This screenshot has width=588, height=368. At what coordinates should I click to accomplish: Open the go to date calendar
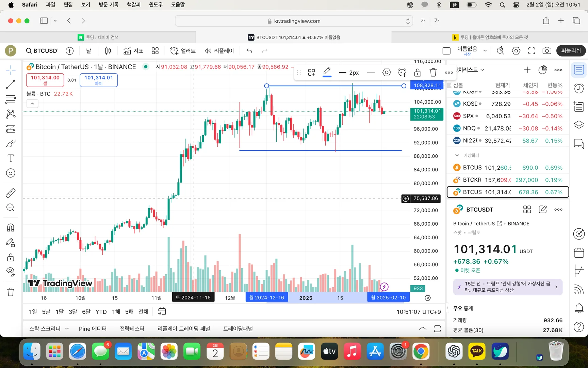162,311
